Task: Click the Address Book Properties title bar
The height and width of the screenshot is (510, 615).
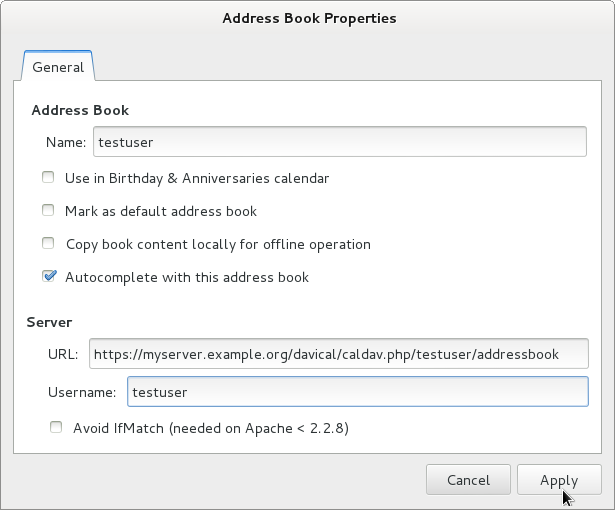Action: 309,18
